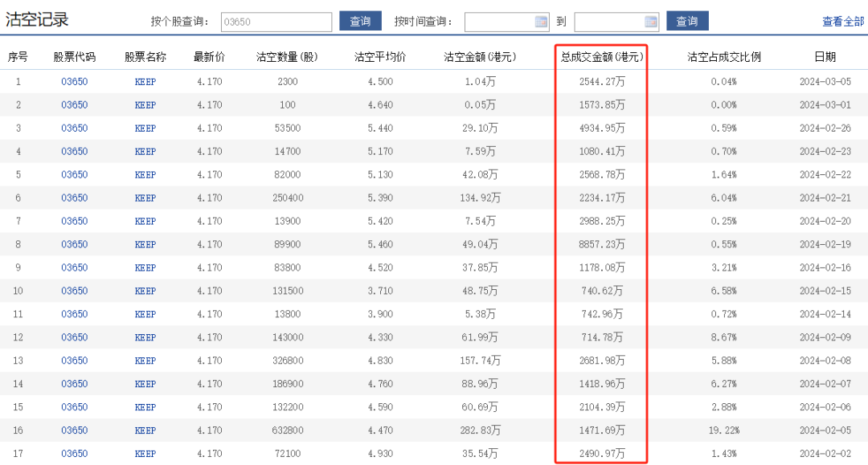Viewport: 868px width, 465px height.
Task: Open stock code 03650 in row 14
Action: (x=74, y=383)
